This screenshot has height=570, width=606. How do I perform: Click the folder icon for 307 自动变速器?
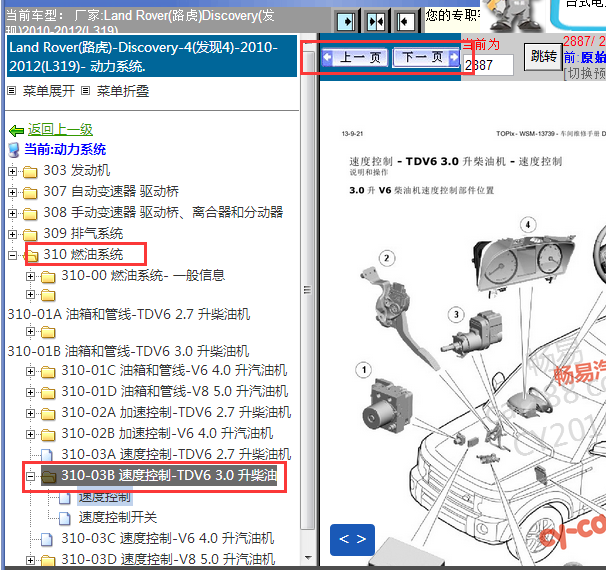[x=30, y=192]
